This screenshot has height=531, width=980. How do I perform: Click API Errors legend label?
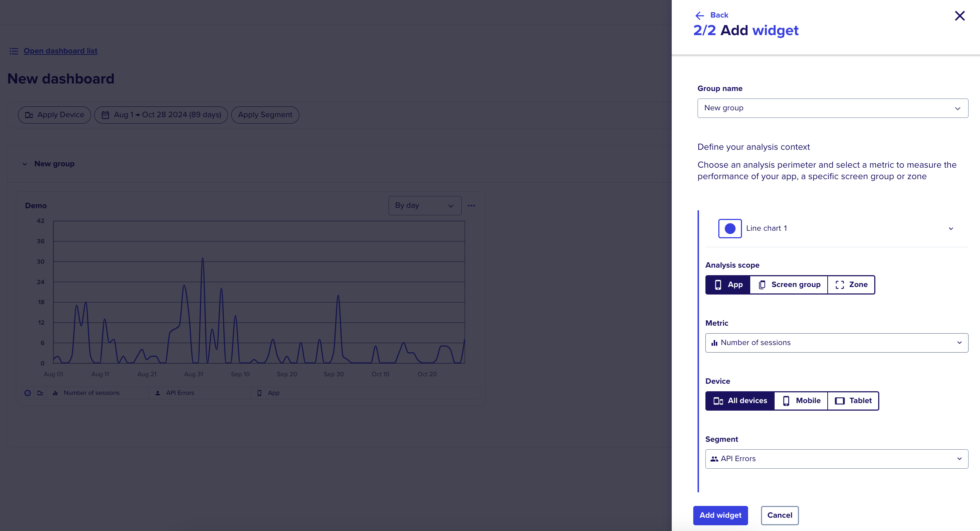180,393
